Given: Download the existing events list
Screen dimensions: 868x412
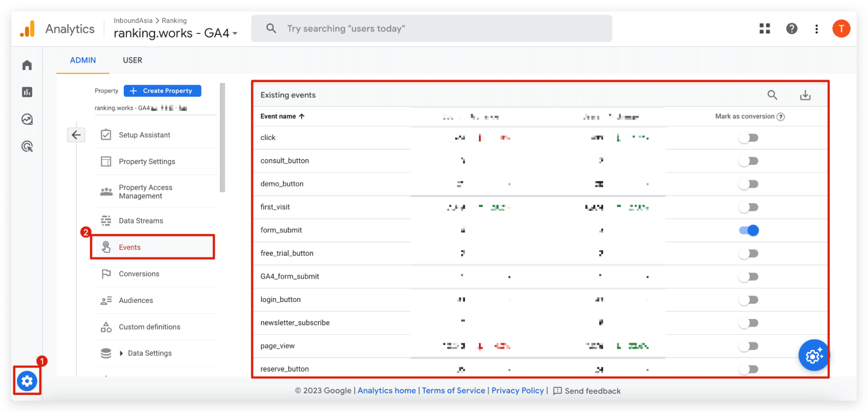Looking at the screenshot, I should [x=805, y=95].
